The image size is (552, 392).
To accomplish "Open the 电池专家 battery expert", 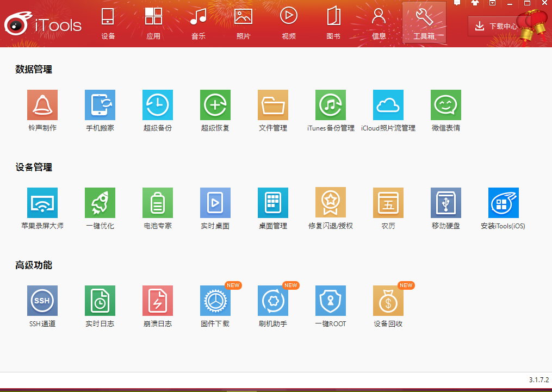I will pos(158,203).
